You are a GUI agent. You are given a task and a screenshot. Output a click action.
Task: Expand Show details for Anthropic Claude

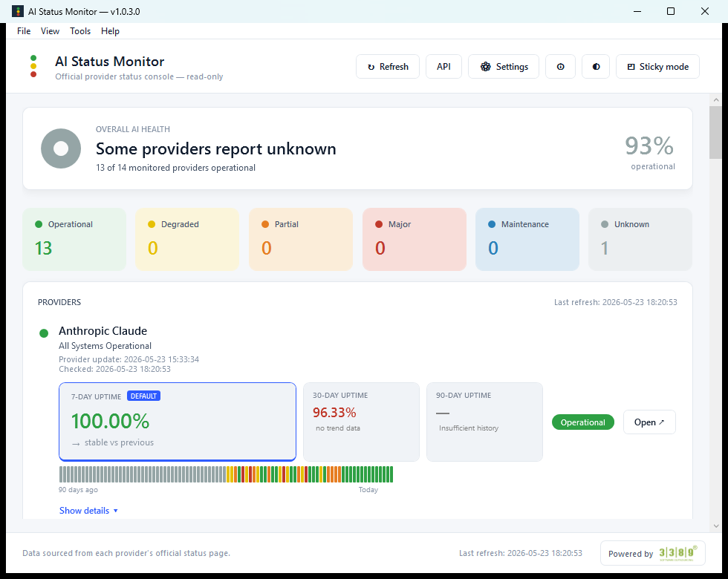pos(88,511)
